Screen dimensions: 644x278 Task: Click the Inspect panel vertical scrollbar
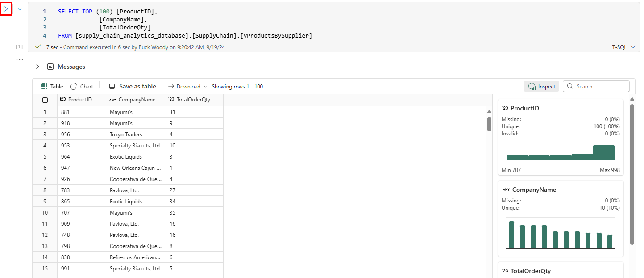point(632,174)
